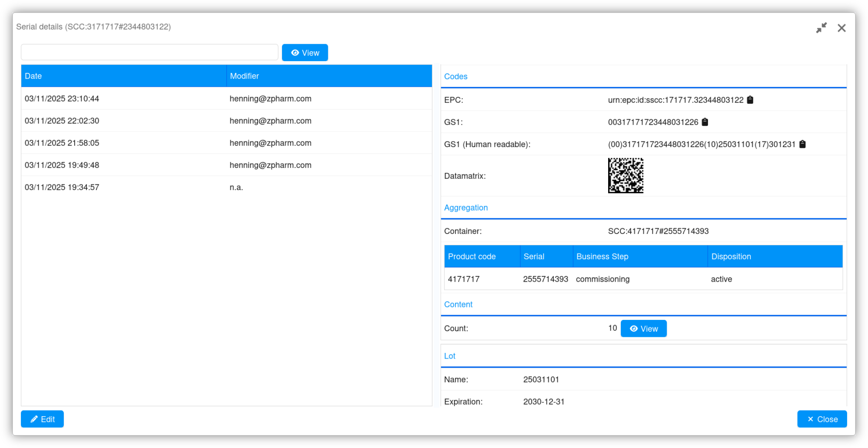The image size is (868, 448).
Task: Sort by the Date column header
Action: tap(124, 76)
